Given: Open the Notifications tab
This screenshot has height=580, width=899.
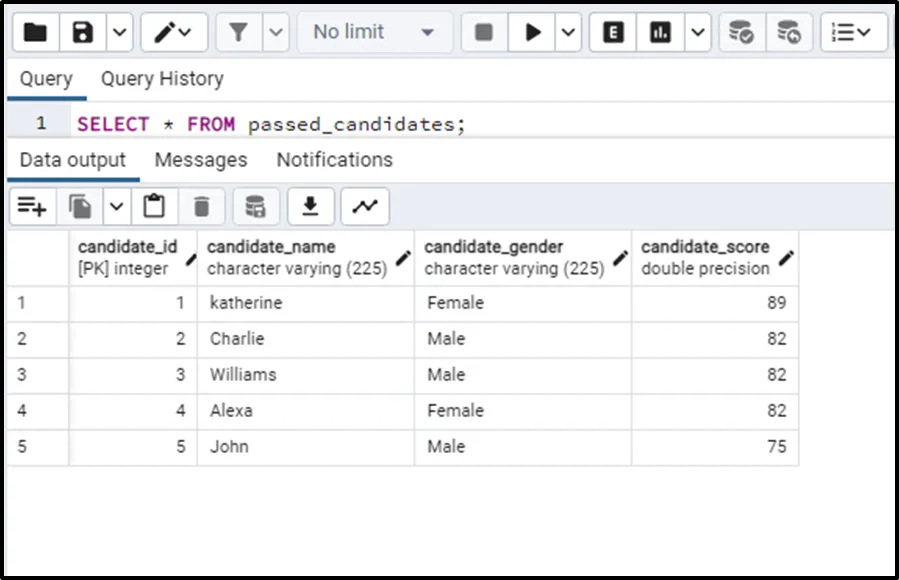Looking at the screenshot, I should (334, 160).
